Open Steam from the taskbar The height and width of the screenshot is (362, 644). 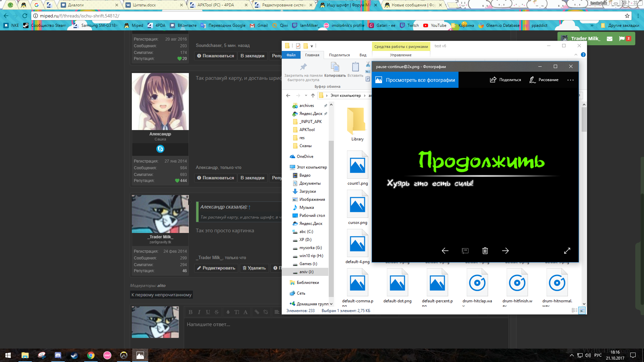pos(74,355)
